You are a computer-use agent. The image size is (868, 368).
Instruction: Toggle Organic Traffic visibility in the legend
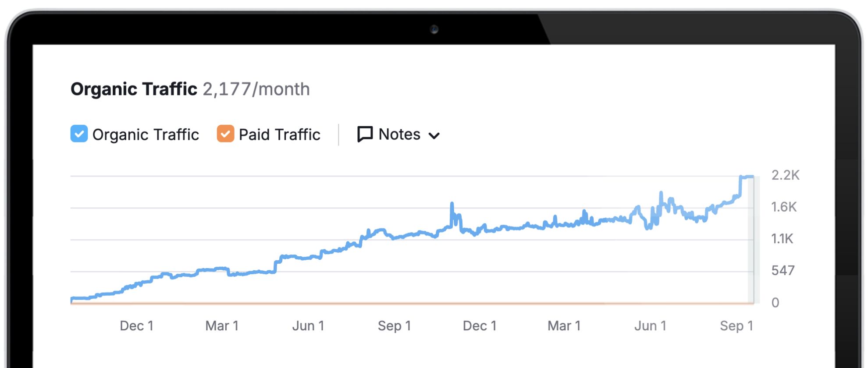[79, 134]
